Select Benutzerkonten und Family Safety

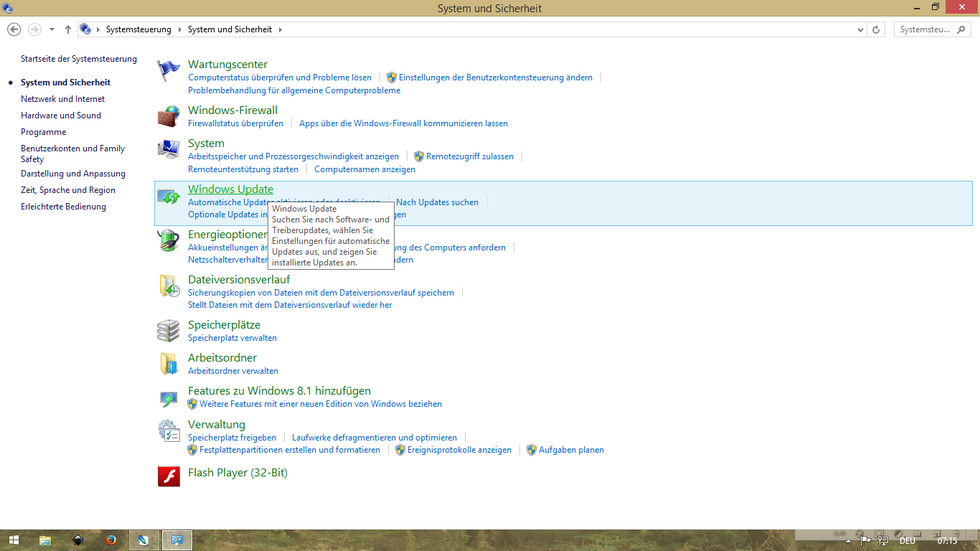(73, 154)
